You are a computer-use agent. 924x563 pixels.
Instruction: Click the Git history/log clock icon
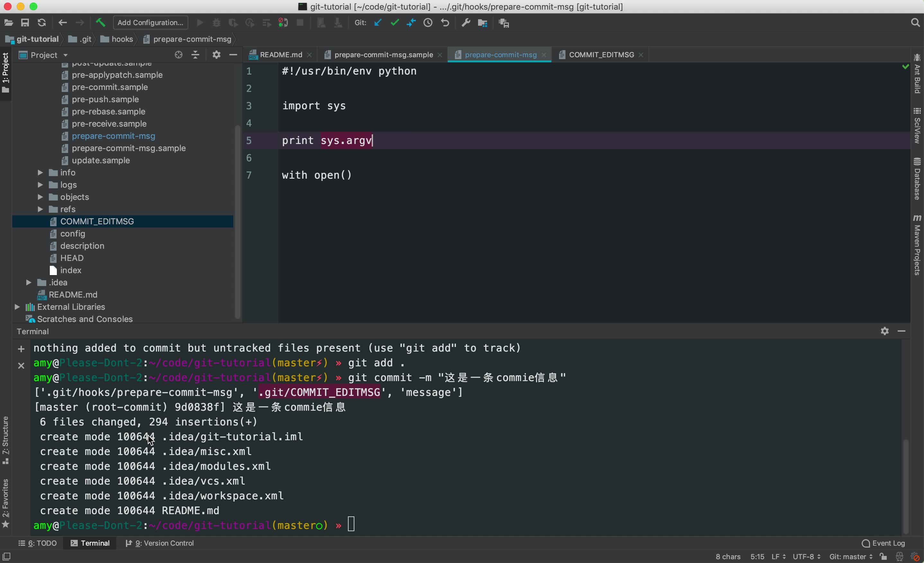pos(428,22)
